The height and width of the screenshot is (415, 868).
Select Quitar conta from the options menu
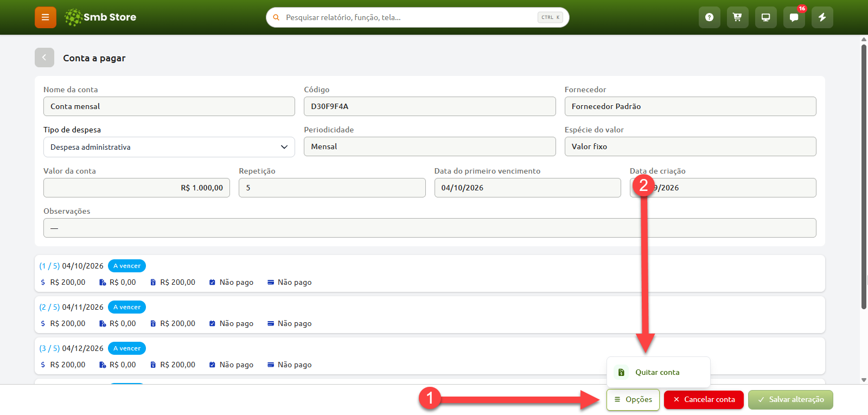659,372
